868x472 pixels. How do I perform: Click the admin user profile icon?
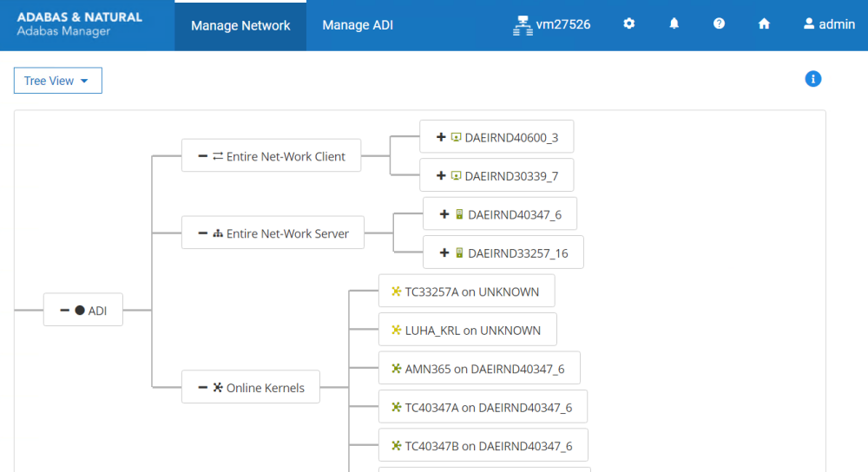tap(809, 24)
